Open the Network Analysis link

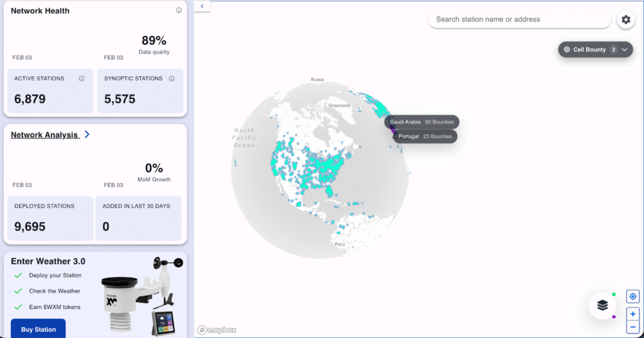[x=44, y=135]
